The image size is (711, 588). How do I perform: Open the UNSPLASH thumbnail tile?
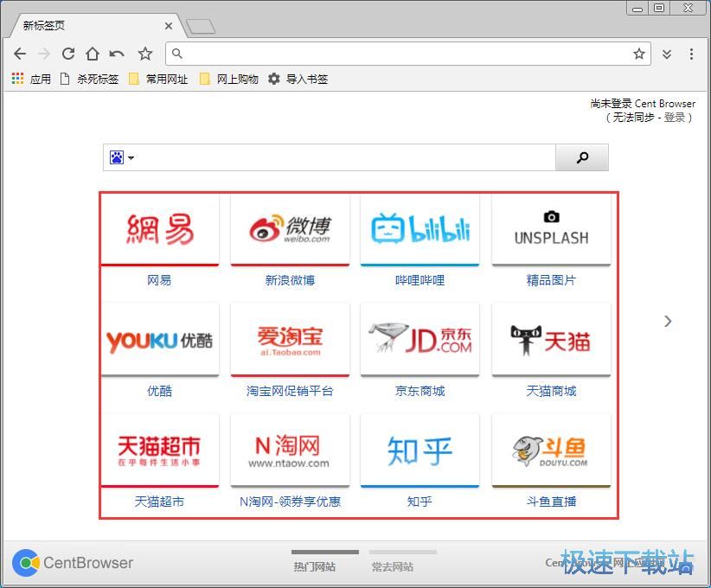[x=551, y=229]
